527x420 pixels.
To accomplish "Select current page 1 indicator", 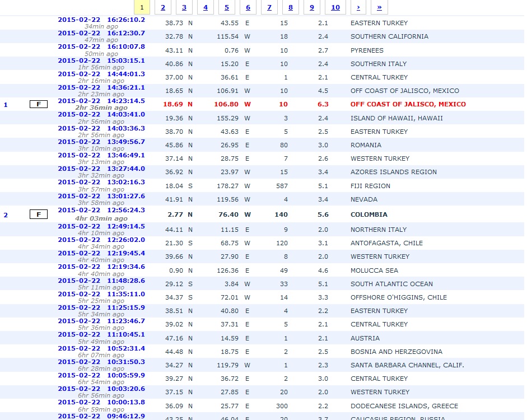I will 142,7.
